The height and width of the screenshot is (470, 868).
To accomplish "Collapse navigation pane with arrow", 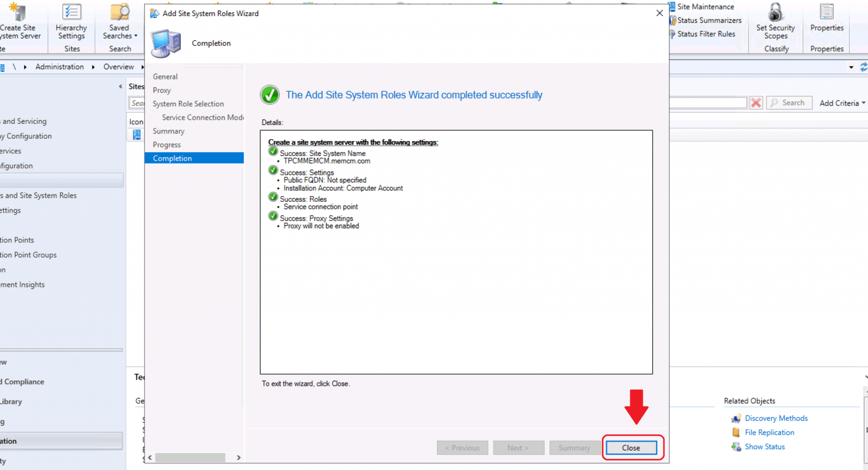I will 120,86.
